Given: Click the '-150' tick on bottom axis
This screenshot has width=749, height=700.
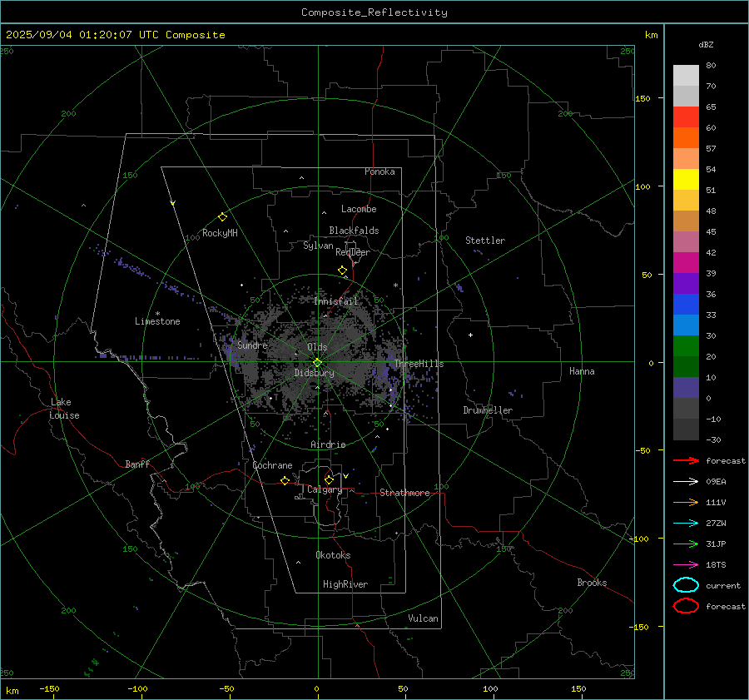Looking at the screenshot, I should coord(49,688).
